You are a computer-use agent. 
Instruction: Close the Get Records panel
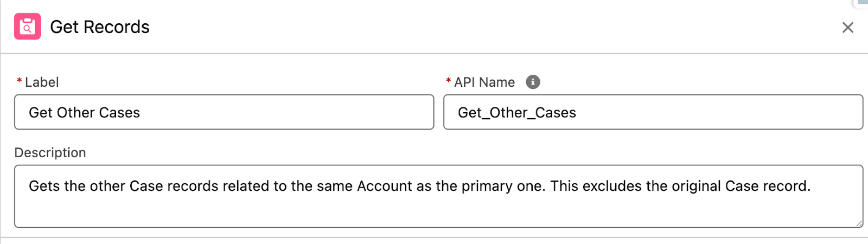(847, 28)
